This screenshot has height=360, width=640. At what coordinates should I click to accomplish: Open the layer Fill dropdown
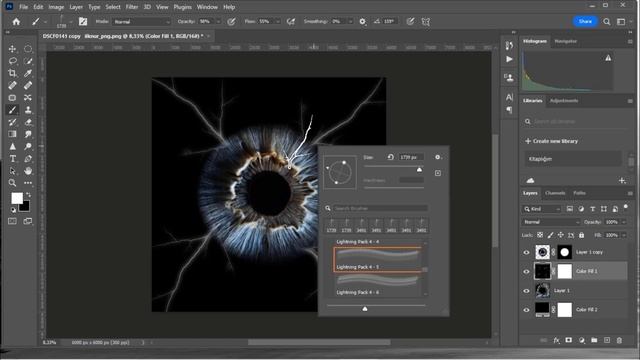[624, 235]
